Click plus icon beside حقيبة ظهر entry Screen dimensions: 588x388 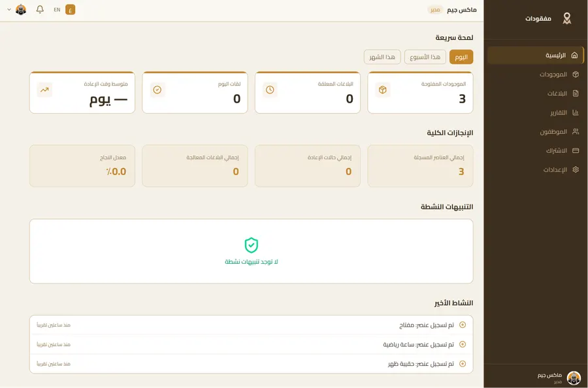[x=463, y=364]
